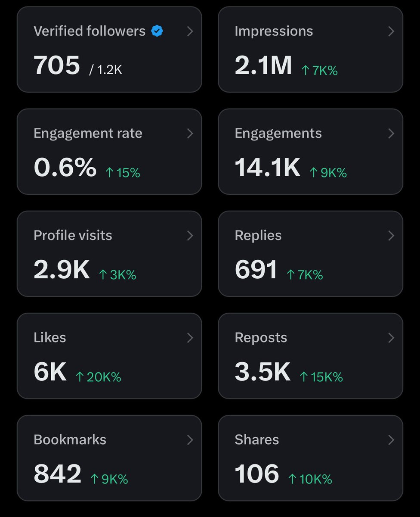Viewport: 420px width, 517px height.
Task: Click the Bookmarks card title
Action: [70, 439]
